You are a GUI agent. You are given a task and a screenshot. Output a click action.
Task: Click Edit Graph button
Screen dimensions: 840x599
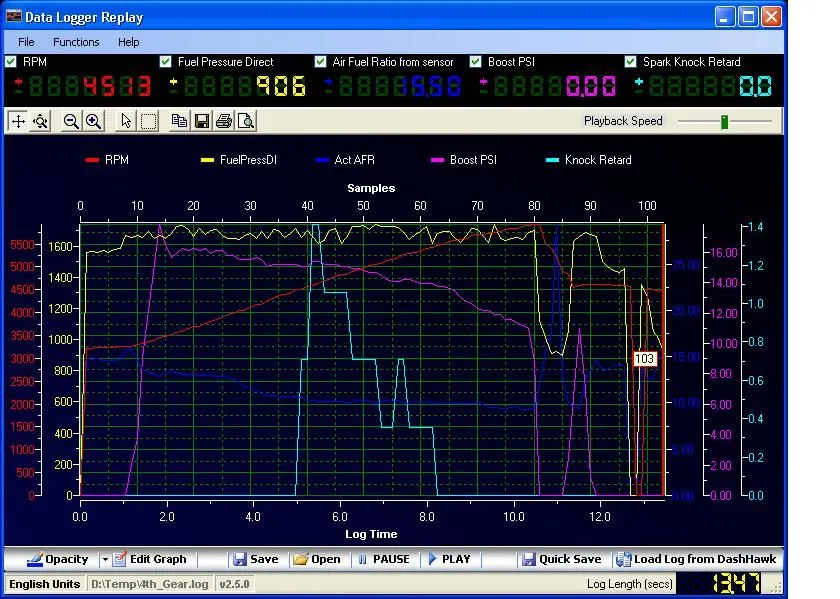coord(149,559)
